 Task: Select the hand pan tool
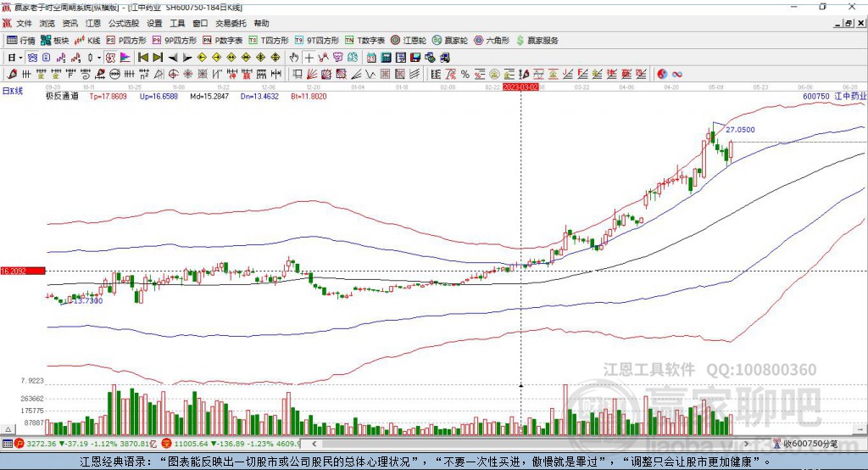(x=294, y=58)
